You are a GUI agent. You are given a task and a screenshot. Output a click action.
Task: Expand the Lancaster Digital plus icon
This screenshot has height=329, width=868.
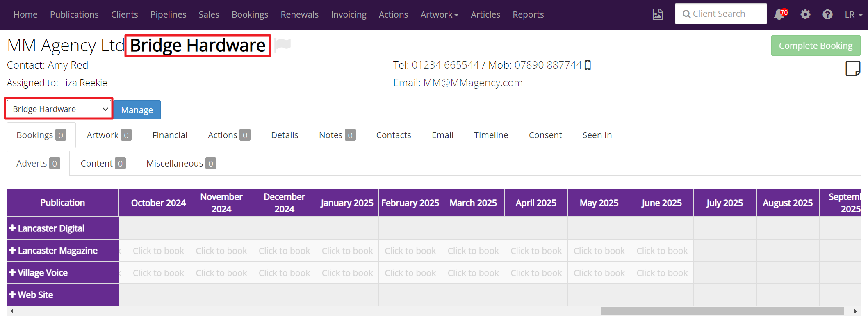12,228
